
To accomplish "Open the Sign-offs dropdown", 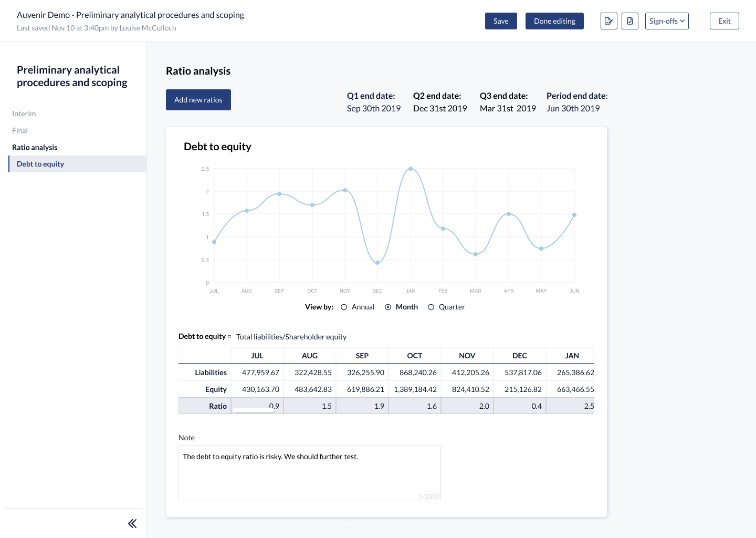I will point(667,21).
